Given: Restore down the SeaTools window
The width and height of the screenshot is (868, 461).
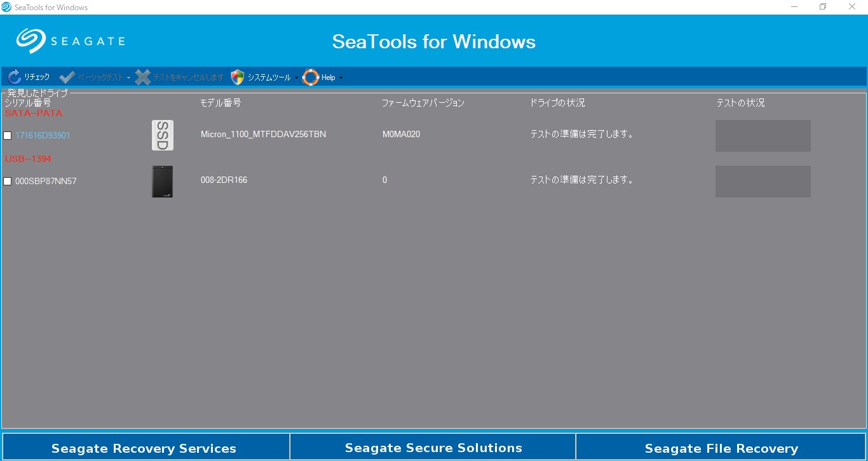Looking at the screenshot, I should pyautogui.click(x=823, y=7).
